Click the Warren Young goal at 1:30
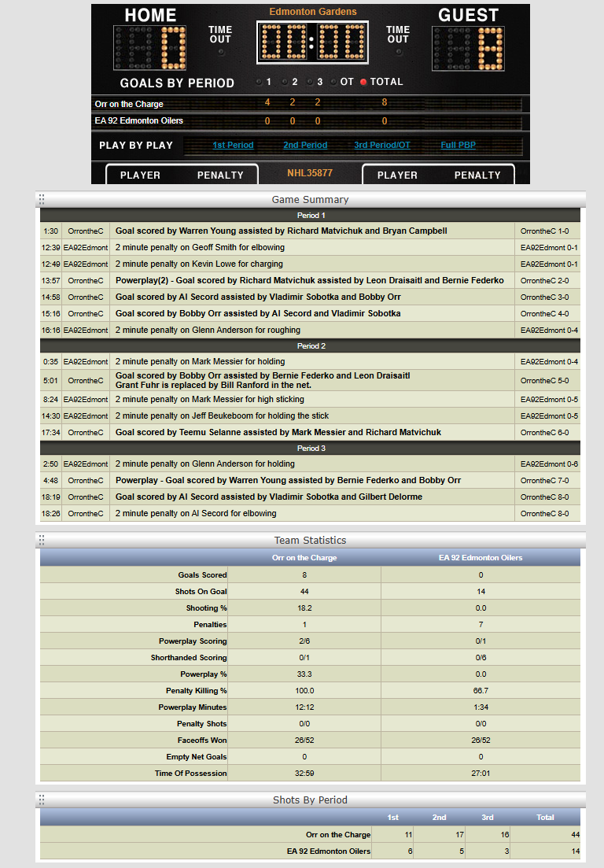This screenshot has height=868, width=604. point(311,231)
